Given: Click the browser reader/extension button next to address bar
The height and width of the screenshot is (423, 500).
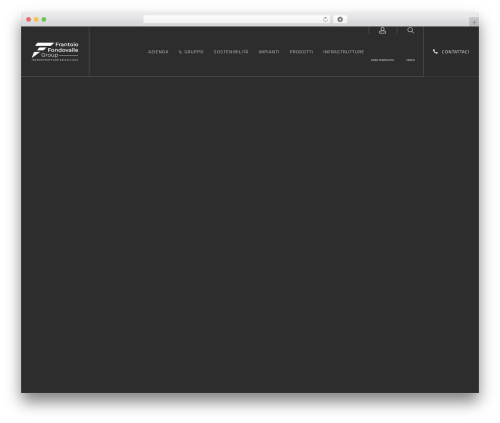Looking at the screenshot, I should point(340,19).
